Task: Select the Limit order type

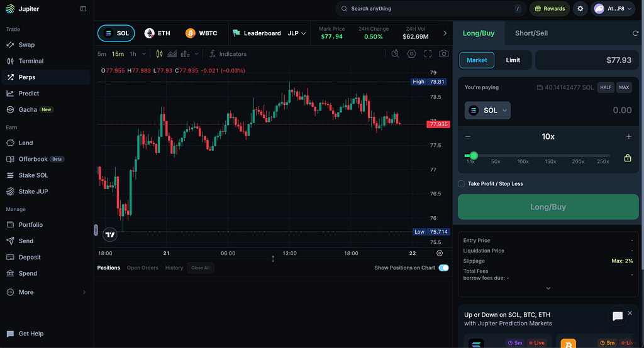Action: [513, 60]
